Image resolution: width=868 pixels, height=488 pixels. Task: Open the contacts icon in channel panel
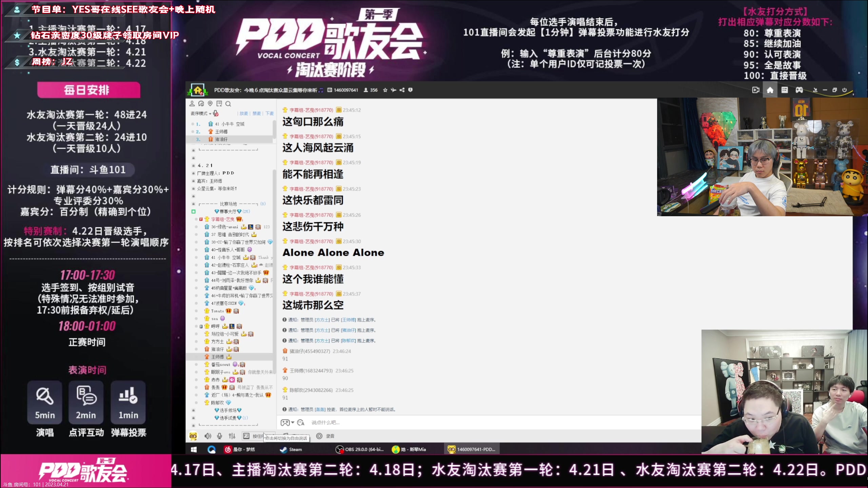click(x=192, y=104)
